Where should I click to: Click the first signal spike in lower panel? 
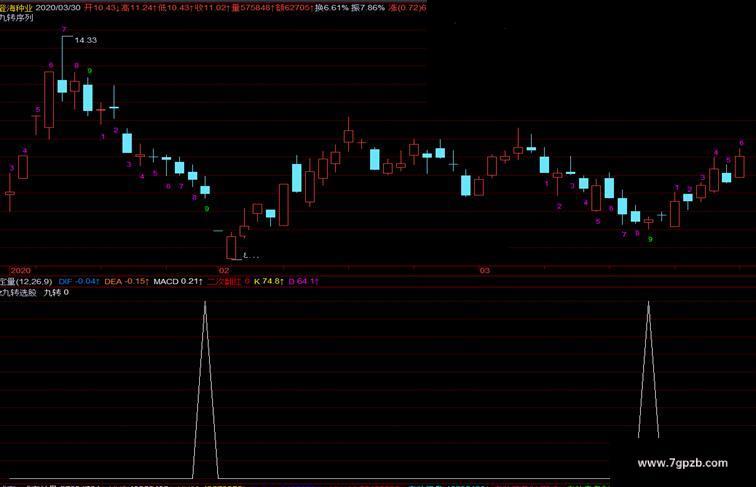(205, 390)
